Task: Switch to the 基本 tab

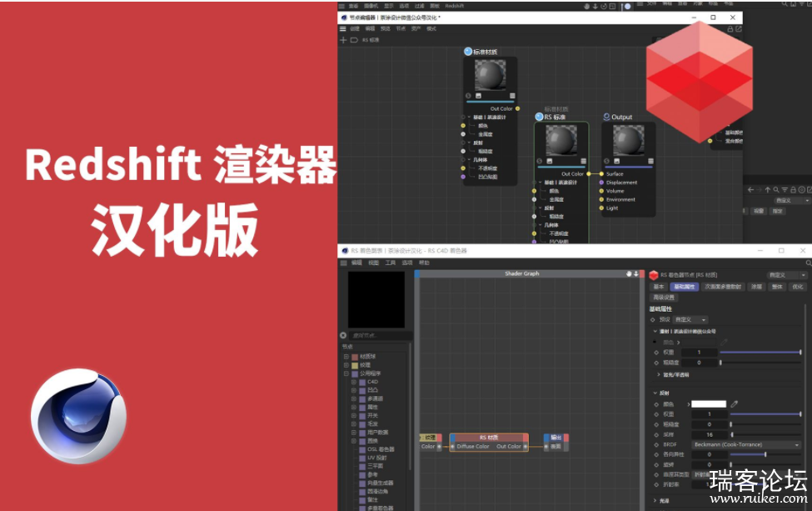Action: point(659,287)
